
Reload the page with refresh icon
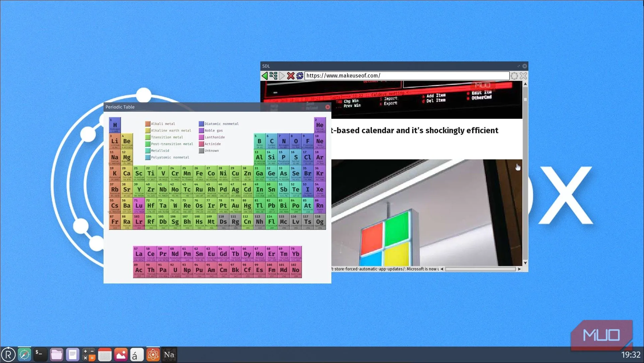[300, 76]
